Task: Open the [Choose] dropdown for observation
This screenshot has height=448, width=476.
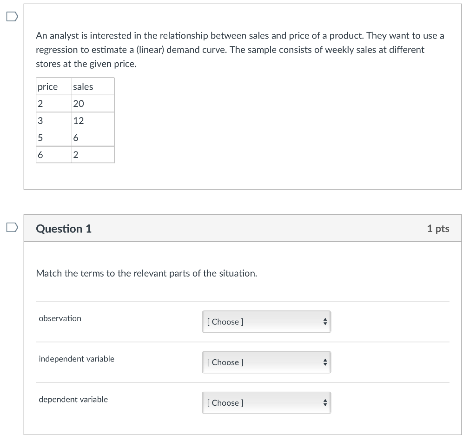Action: [x=260, y=322]
